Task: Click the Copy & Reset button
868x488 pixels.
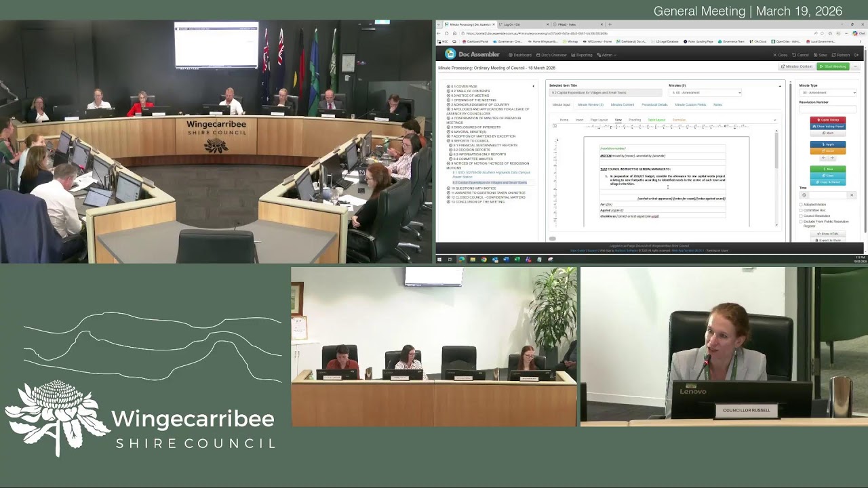Action: pyautogui.click(x=828, y=182)
